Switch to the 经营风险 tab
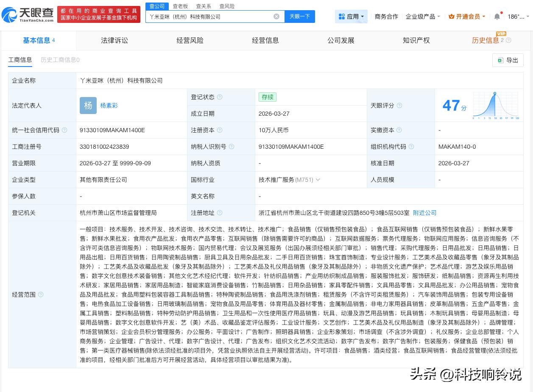The height and width of the screenshot is (392, 533). pyautogui.click(x=190, y=40)
